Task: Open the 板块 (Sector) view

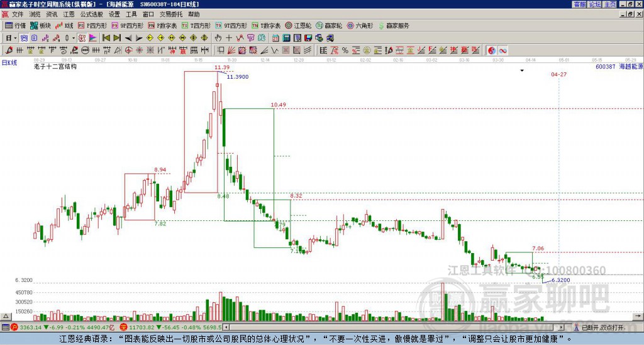Action: (40, 26)
